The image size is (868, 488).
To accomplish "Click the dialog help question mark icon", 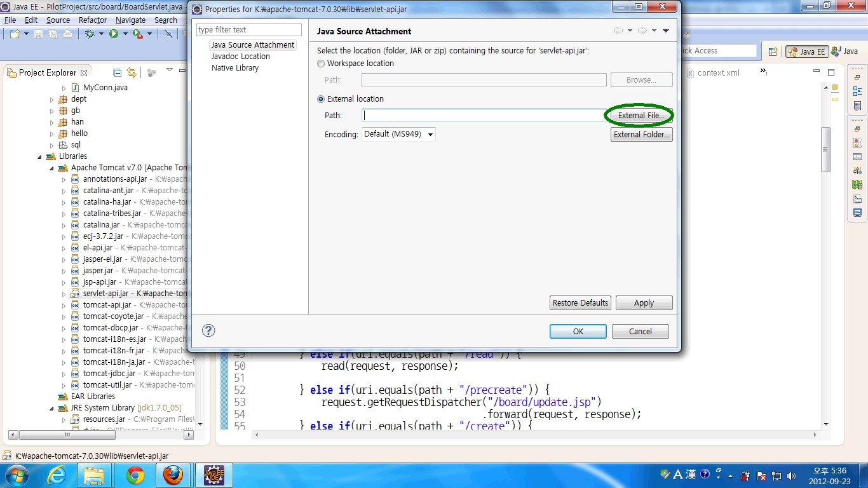I will click(x=208, y=330).
